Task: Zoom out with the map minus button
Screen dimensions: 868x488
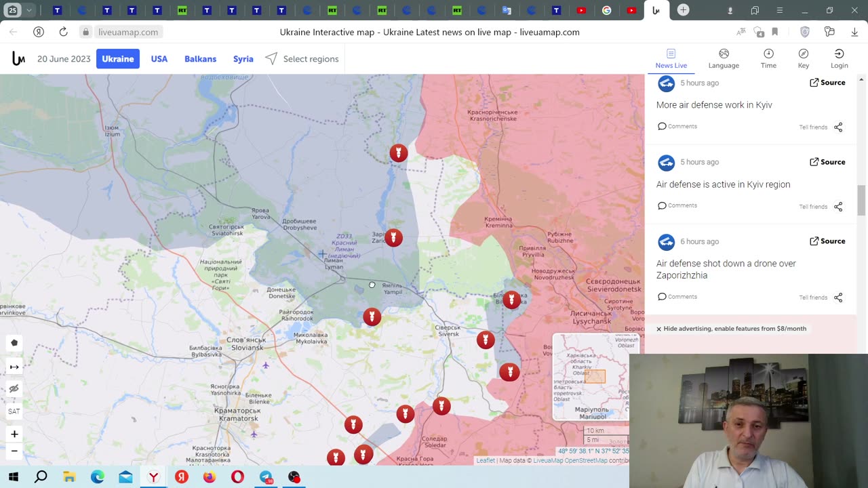Action: (x=14, y=451)
